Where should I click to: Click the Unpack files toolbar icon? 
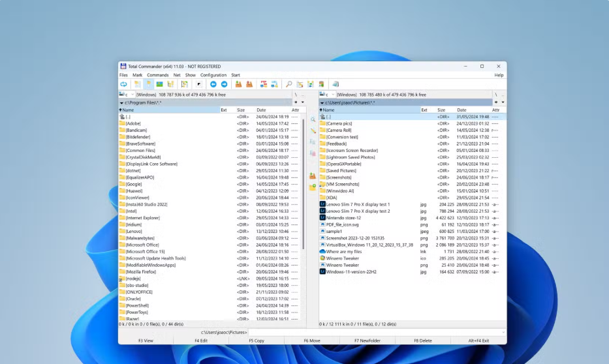pyautogui.click(x=249, y=84)
